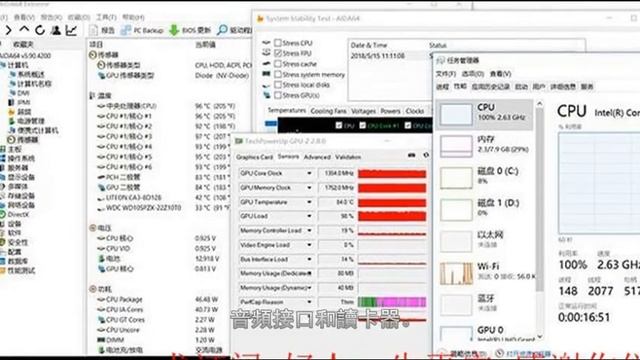640x360 pixels.
Task: Click AIDA64 up-level arrow icon
Action: [x=24, y=30]
